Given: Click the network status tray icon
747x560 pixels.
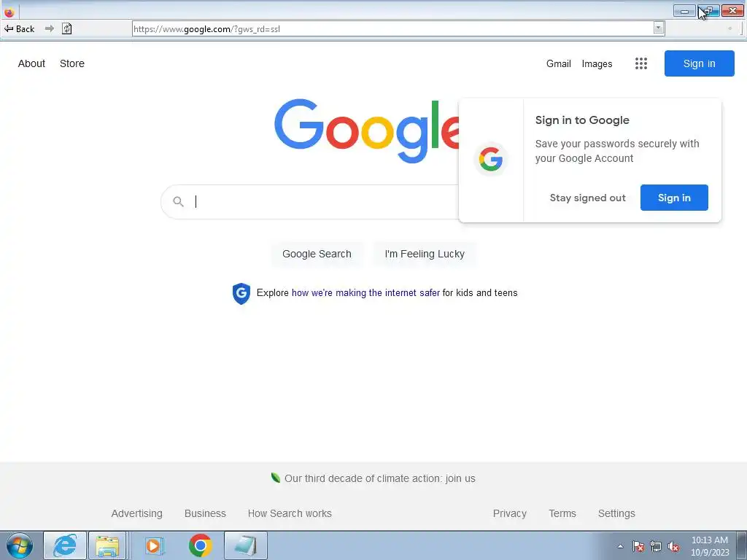Looking at the screenshot, I should (x=656, y=546).
